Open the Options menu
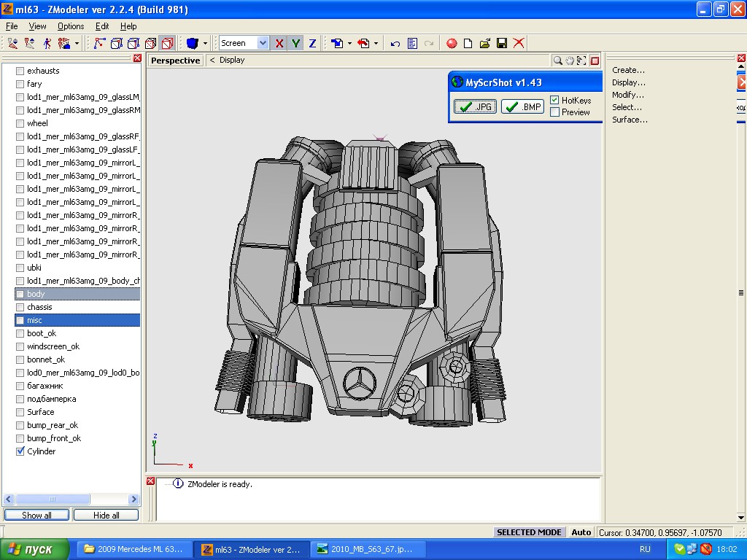The width and height of the screenshot is (747, 560). click(71, 26)
